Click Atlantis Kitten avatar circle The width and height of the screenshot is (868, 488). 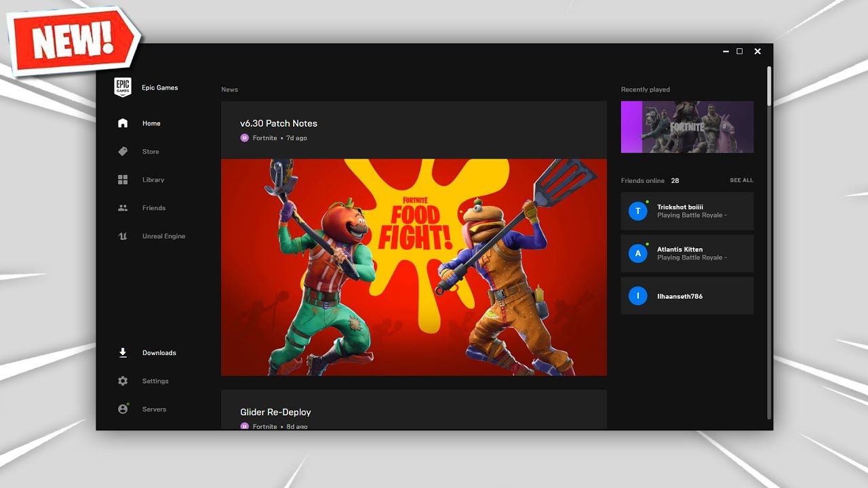click(637, 253)
